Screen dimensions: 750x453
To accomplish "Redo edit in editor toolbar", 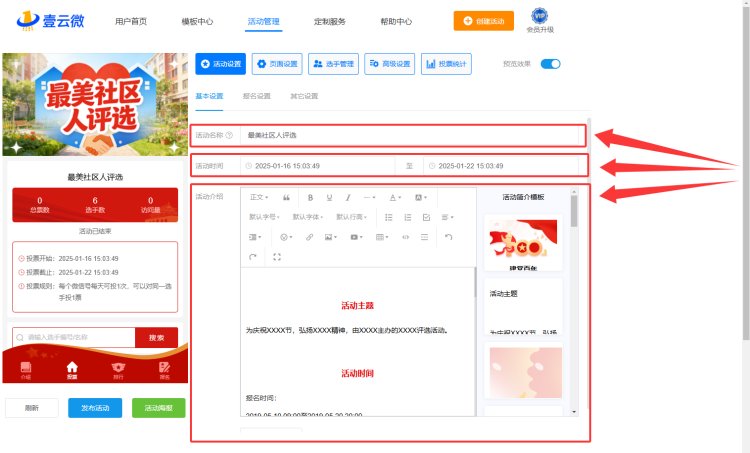I will point(253,257).
